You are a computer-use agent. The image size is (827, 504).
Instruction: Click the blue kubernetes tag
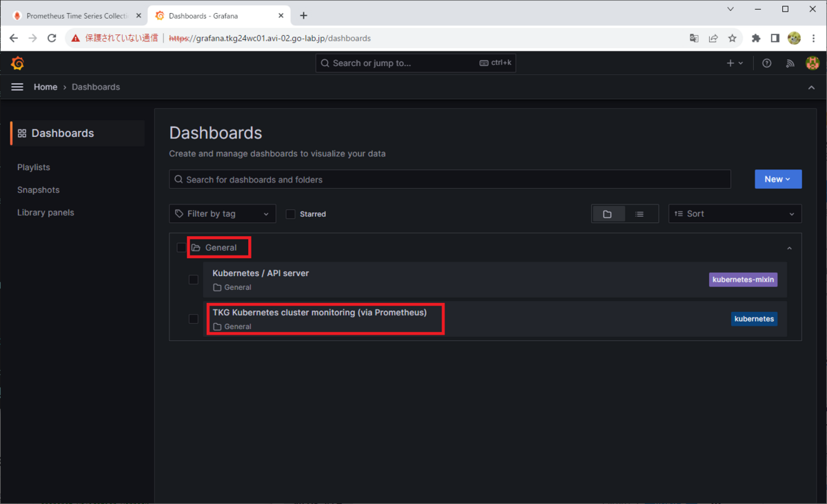(755, 319)
